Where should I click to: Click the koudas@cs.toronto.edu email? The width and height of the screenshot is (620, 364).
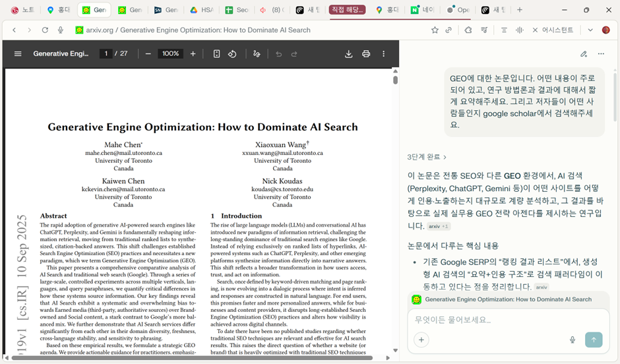tap(282, 189)
